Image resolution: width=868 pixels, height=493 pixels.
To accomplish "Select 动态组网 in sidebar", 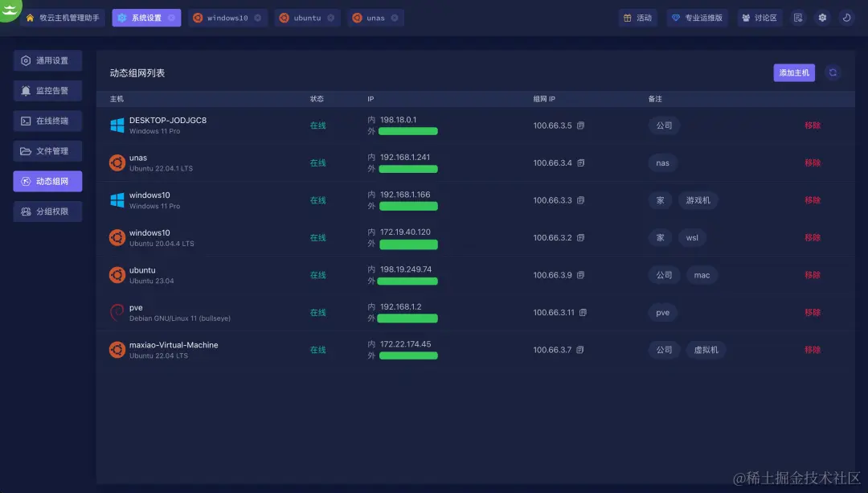I will point(47,181).
